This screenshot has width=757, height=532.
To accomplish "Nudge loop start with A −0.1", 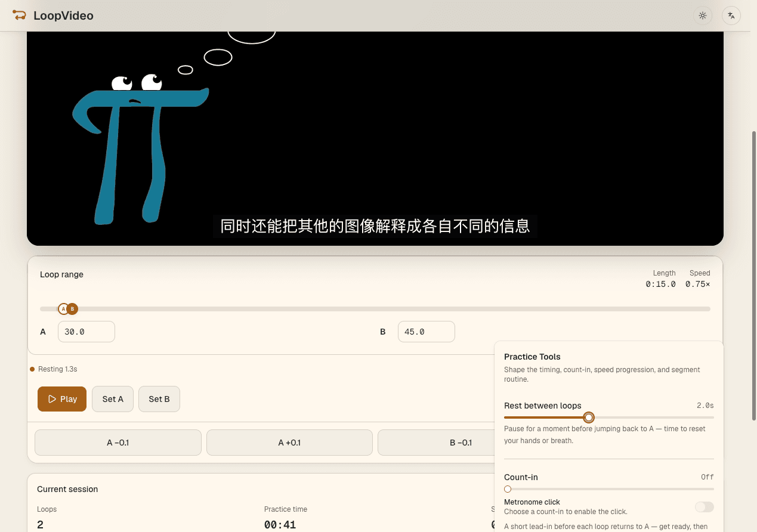I will click(x=118, y=443).
